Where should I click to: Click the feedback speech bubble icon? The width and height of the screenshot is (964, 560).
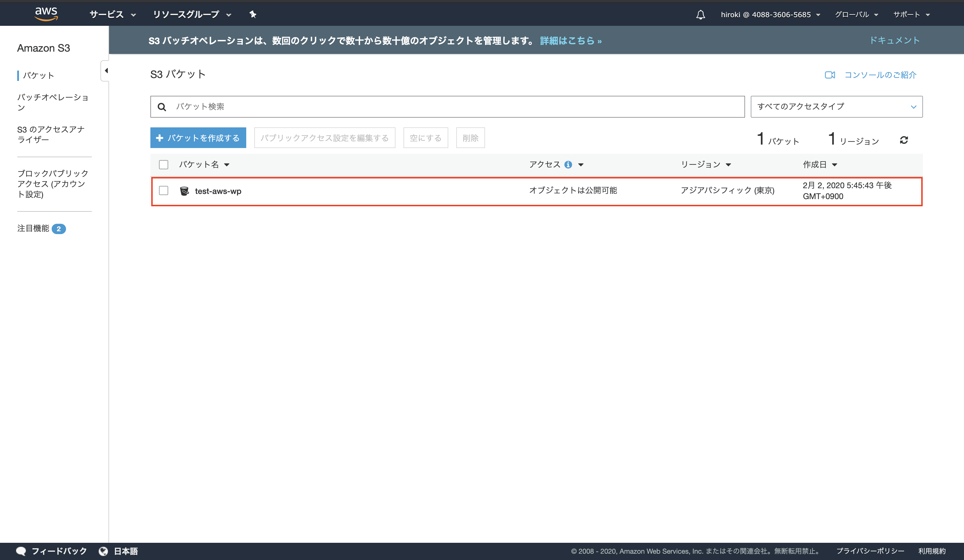[x=21, y=551]
